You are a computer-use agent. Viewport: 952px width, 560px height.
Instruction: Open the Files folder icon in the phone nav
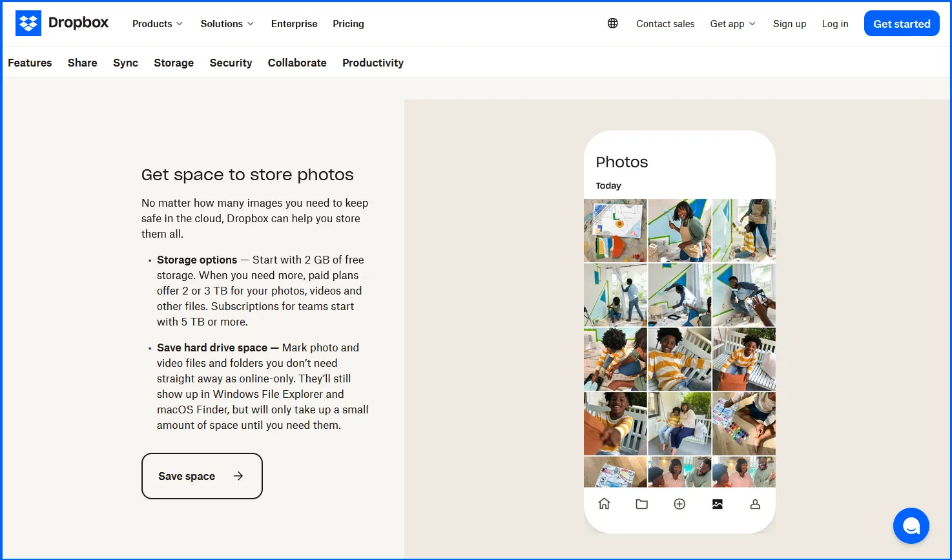(x=641, y=504)
